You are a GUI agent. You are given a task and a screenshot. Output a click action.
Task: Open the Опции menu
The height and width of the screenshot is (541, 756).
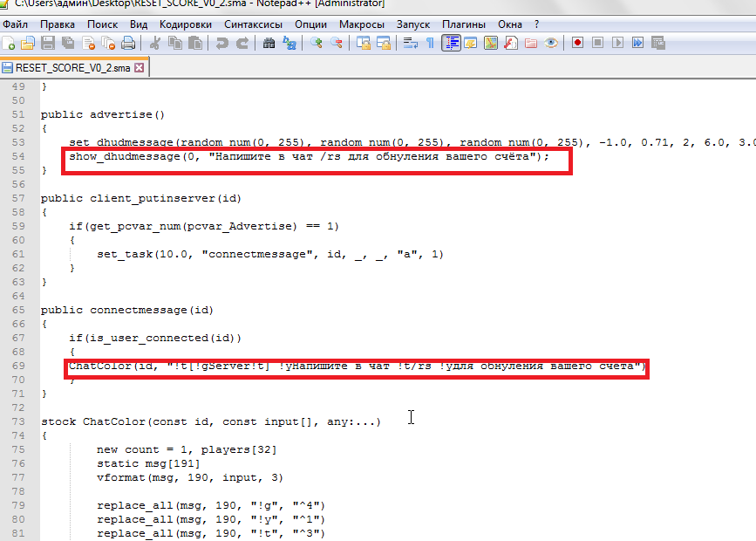310,24
